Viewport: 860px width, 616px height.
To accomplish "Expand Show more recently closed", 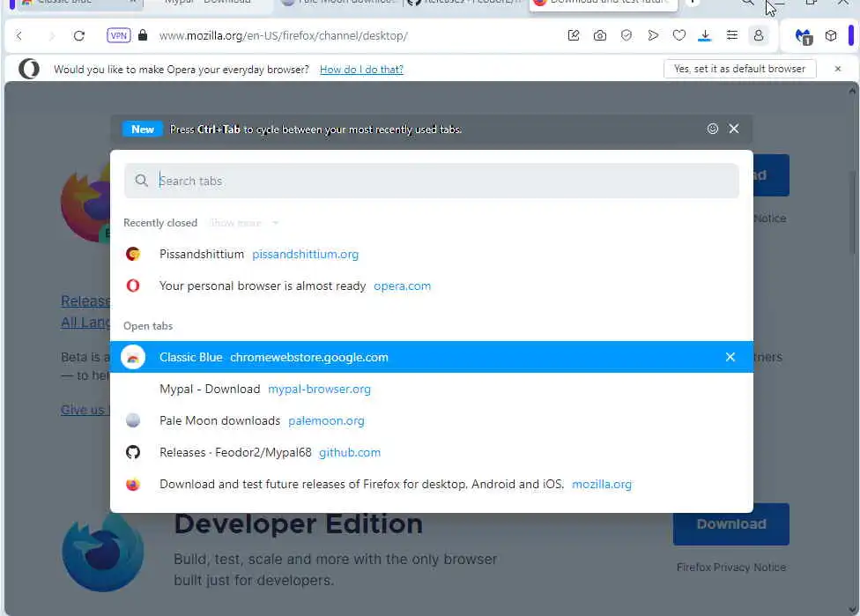I will click(x=245, y=223).
